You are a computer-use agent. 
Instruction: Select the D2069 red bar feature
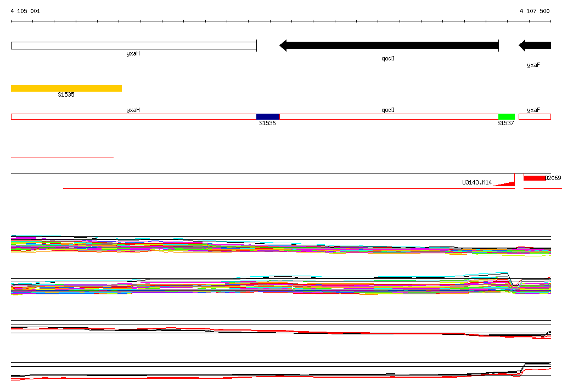point(535,178)
